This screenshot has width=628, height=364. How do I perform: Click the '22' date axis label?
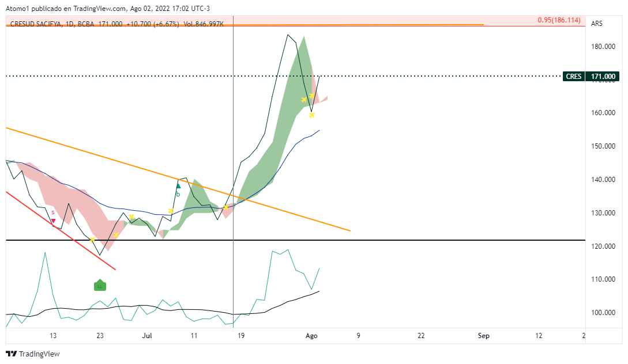coord(421,336)
